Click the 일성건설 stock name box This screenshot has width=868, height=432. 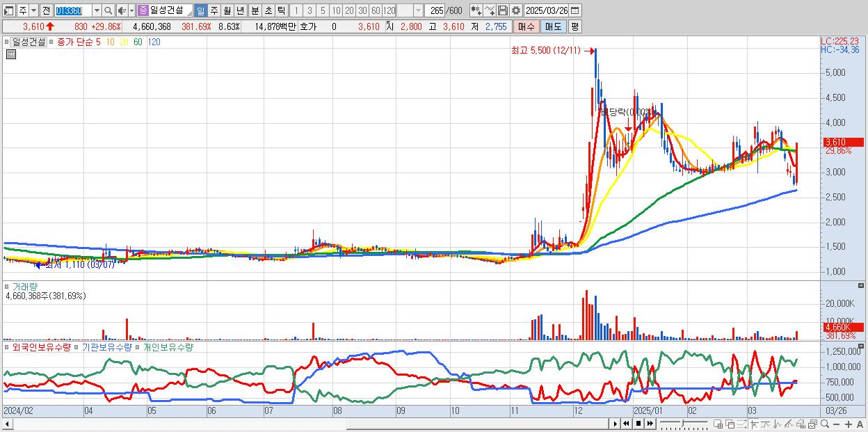coord(170,10)
